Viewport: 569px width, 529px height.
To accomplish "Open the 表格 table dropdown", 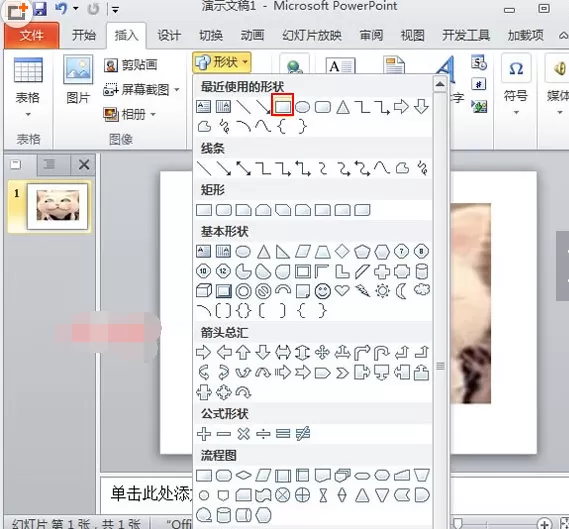I will click(x=28, y=86).
